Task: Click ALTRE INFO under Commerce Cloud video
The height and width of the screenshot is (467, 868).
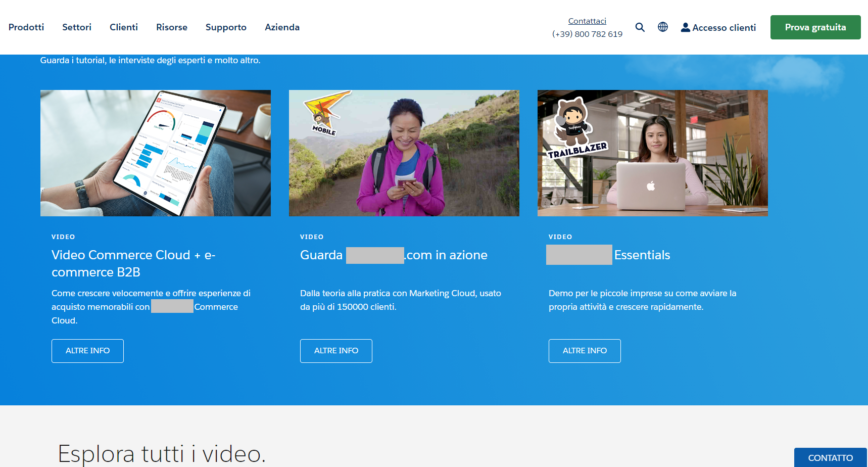Action: (87, 351)
